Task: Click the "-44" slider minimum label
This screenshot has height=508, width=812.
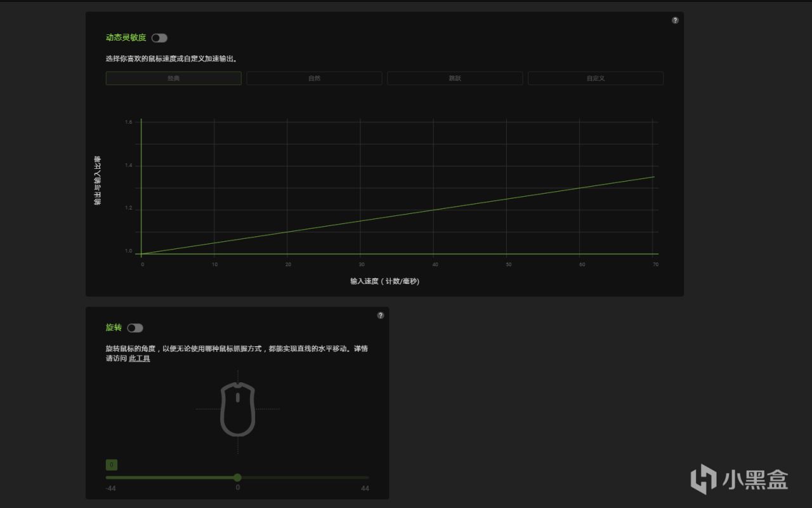Action: [x=110, y=488]
